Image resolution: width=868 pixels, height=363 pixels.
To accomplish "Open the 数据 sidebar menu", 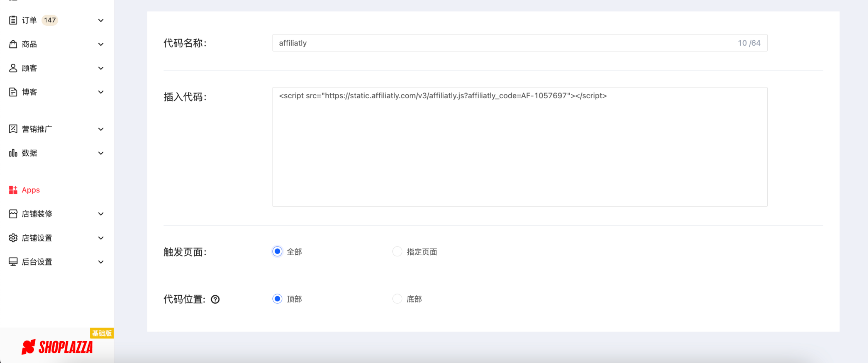I will tap(56, 153).
